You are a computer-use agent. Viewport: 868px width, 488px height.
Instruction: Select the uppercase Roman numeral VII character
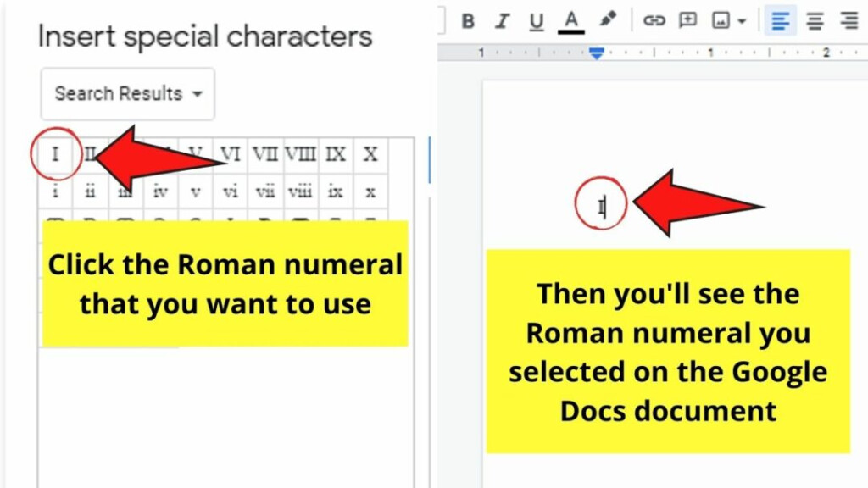[x=265, y=154]
